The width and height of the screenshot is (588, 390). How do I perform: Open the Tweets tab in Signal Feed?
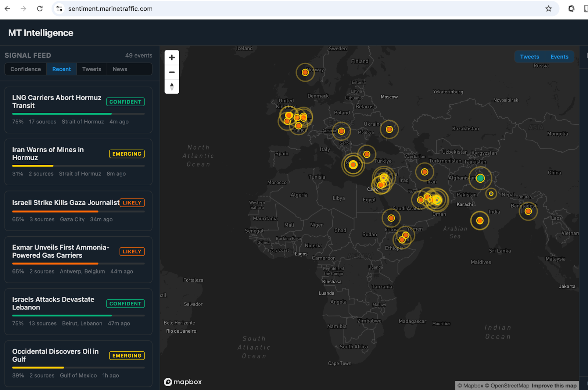pyautogui.click(x=92, y=69)
